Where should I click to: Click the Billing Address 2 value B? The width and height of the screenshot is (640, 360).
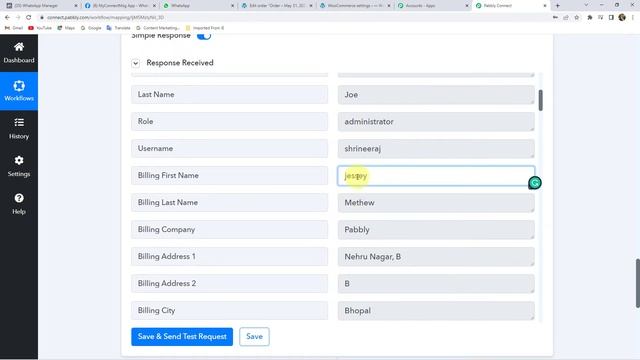tap(436, 283)
